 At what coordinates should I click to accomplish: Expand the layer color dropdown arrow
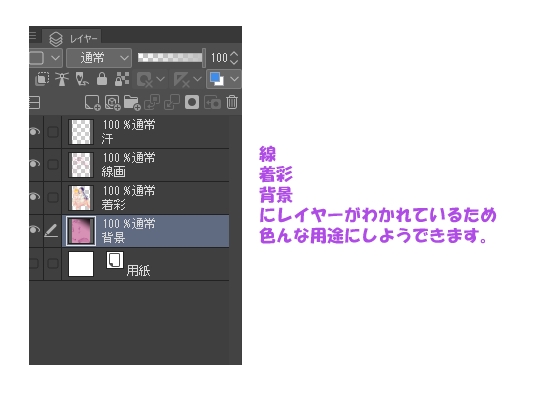tap(234, 79)
